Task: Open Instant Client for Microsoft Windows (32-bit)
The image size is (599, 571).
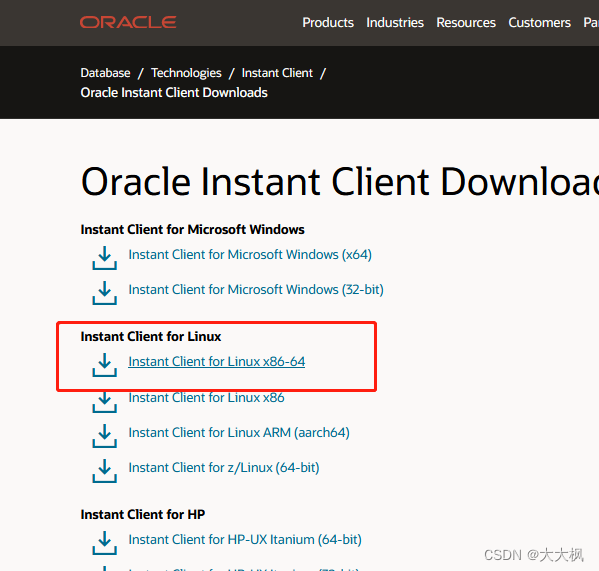Action: [x=256, y=290]
